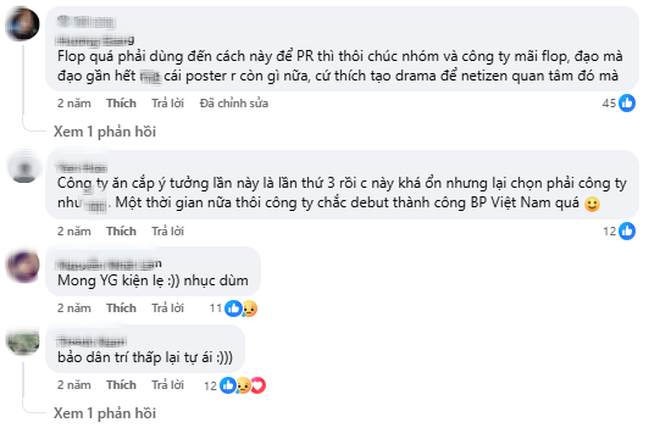660x428 pixels.
Task: Open reactions on the 'Mong YG kiện' comment
Action: pos(234,308)
